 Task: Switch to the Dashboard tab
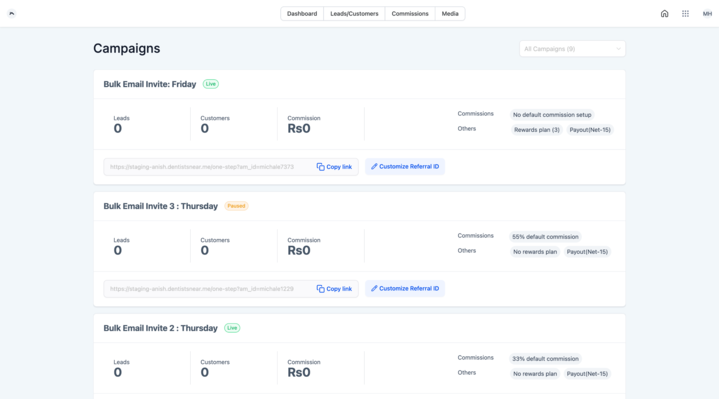coord(302,14)
